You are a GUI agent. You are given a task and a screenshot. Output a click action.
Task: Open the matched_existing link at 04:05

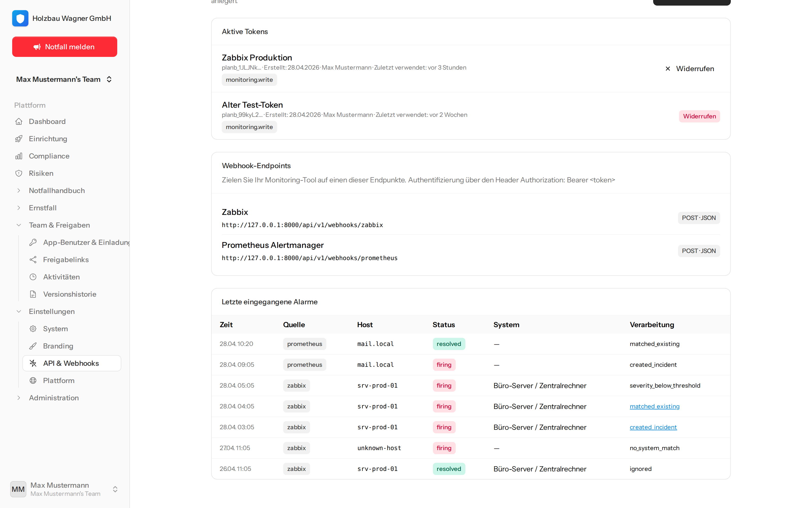(x=654, y=407)
